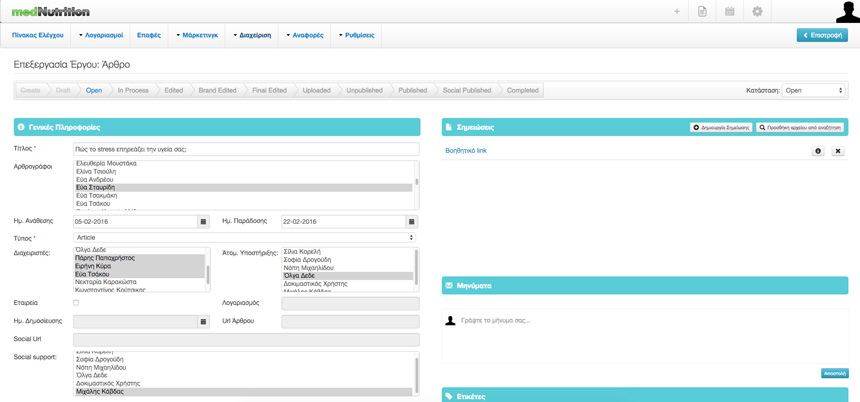Image resolution: width=860 pixels, height=402 pixels.
Task: Click the Ημ. Παράδοσης date field
Action: pyautogui.click(x=343, y=222)
